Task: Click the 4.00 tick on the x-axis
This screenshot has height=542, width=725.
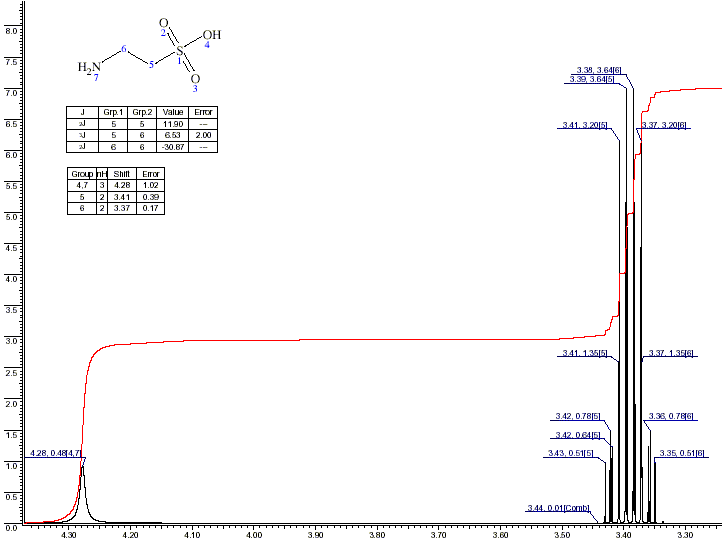Action: coord(254,535)
